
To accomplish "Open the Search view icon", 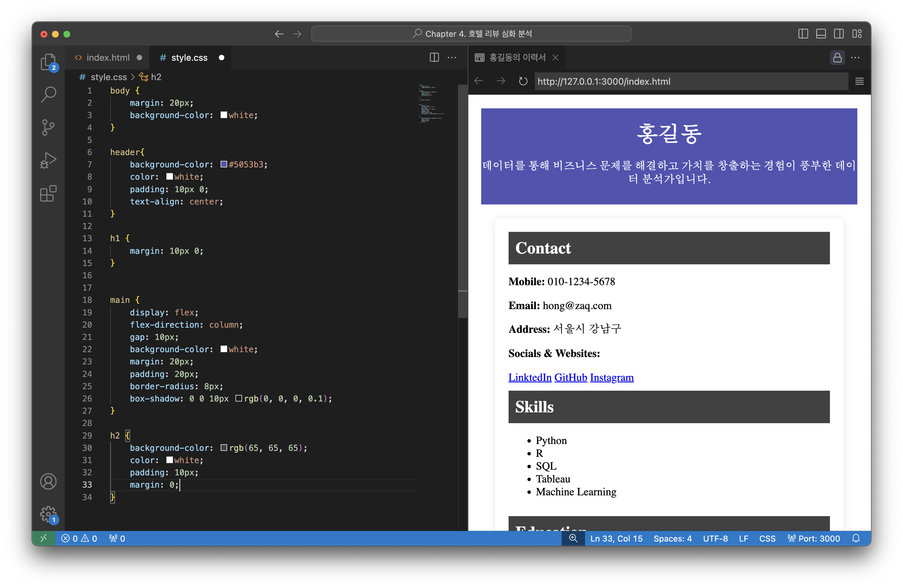I will pyautogui.click(x=48, y=95).
